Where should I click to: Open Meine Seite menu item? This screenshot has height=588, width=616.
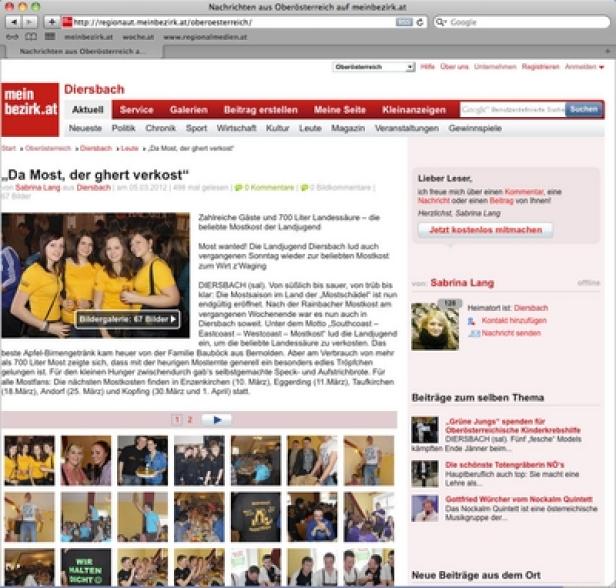click(339, 110)
